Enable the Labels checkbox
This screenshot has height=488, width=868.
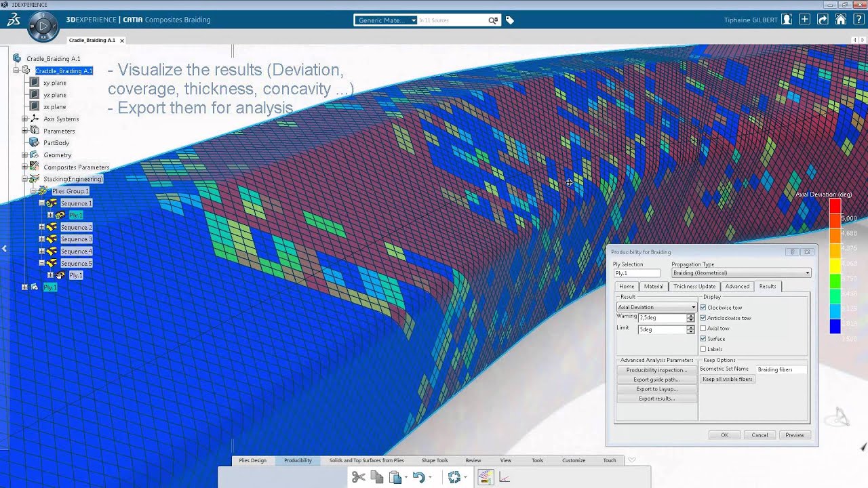703,349
